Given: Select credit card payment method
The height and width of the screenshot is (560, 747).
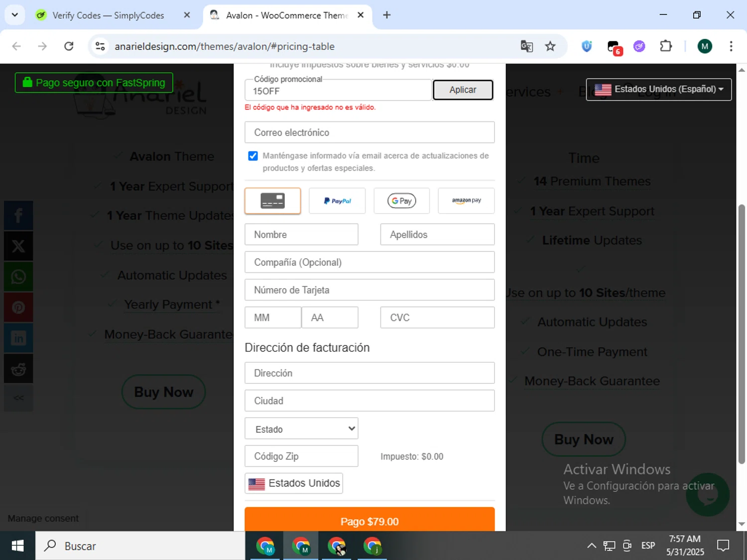Looking at the screenshot, I should pos(272,201).
